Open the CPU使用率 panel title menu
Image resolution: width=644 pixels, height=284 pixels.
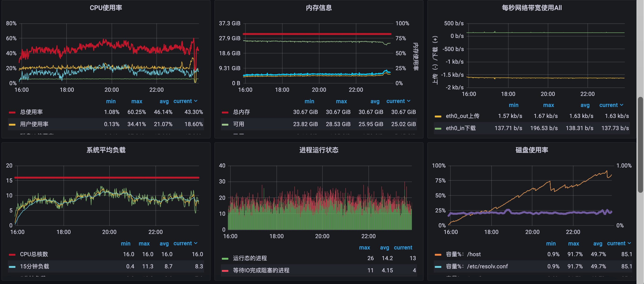(106, 8)
